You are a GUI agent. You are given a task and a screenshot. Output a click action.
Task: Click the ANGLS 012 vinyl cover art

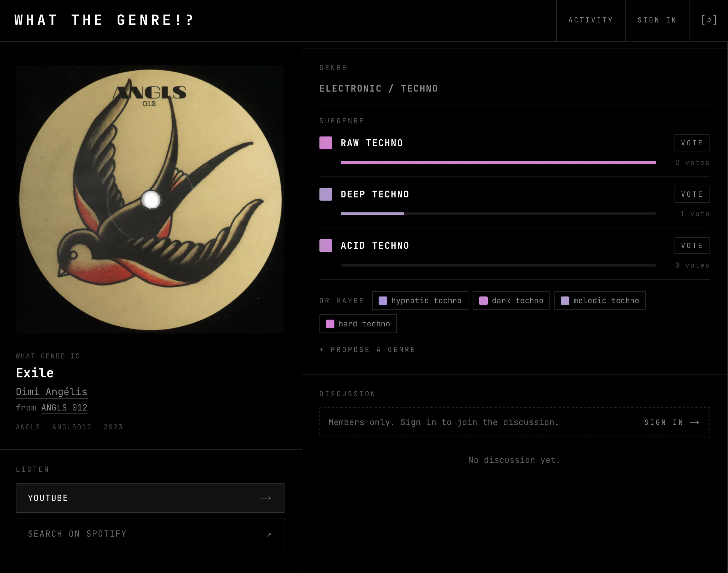(150, 199)
